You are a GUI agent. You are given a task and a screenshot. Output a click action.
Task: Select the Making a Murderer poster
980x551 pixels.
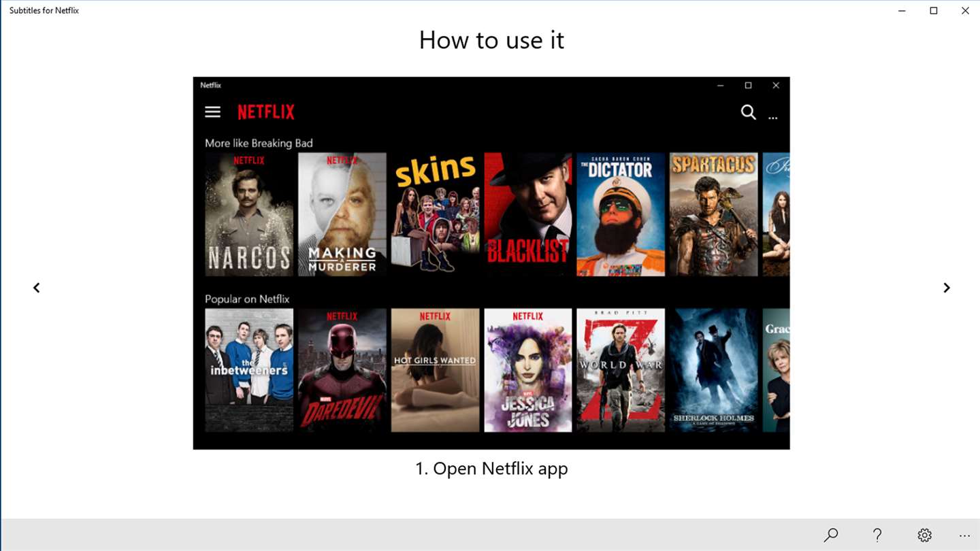(x=342, y=214)
